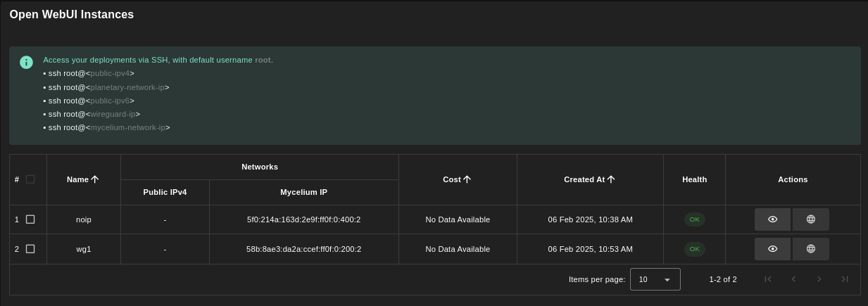
Task: Click the OK health badge for wg1
Action: pyautogui.click(x=694, y=249)
